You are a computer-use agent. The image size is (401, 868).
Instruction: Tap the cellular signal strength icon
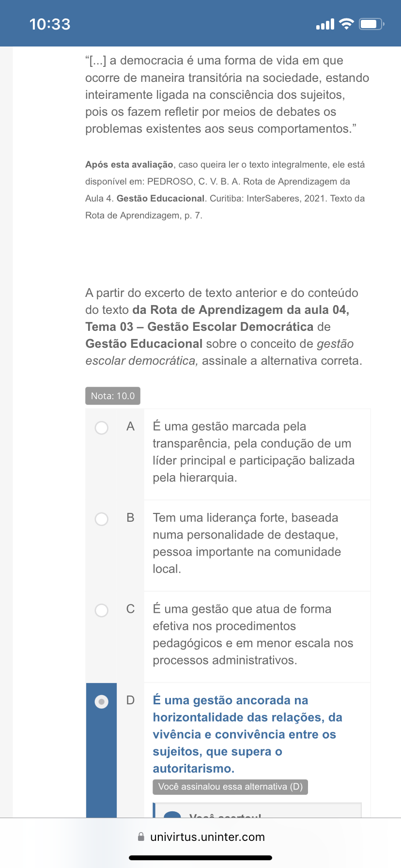tap(325, 24)
